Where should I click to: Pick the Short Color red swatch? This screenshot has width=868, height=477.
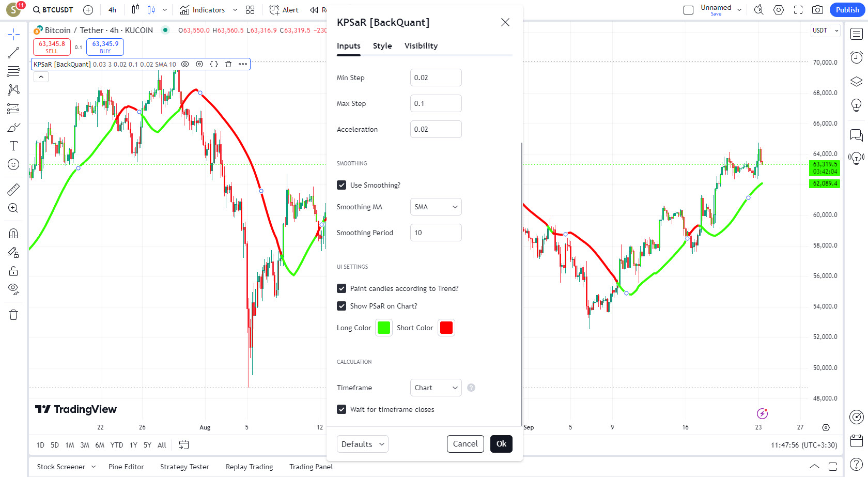coord(446,328)
